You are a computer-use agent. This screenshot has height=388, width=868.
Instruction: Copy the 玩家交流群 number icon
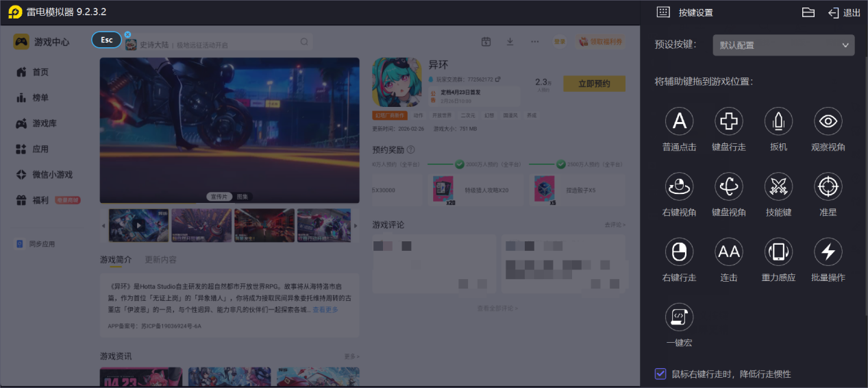[498, 80]
